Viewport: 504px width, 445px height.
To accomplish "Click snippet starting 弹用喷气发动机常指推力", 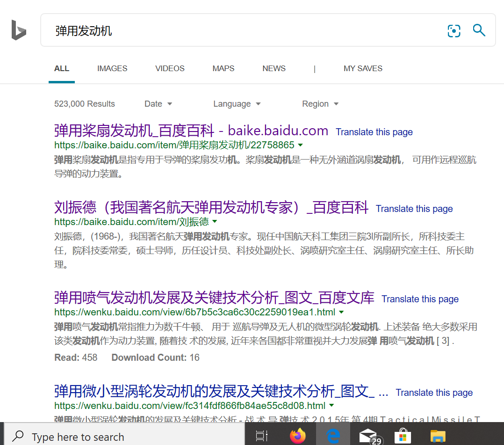I will [266, 334].
